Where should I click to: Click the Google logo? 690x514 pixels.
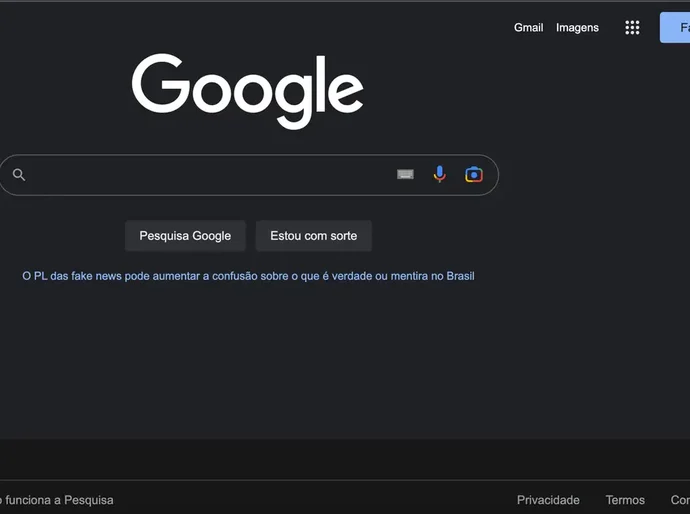click(x=248, y=91)
